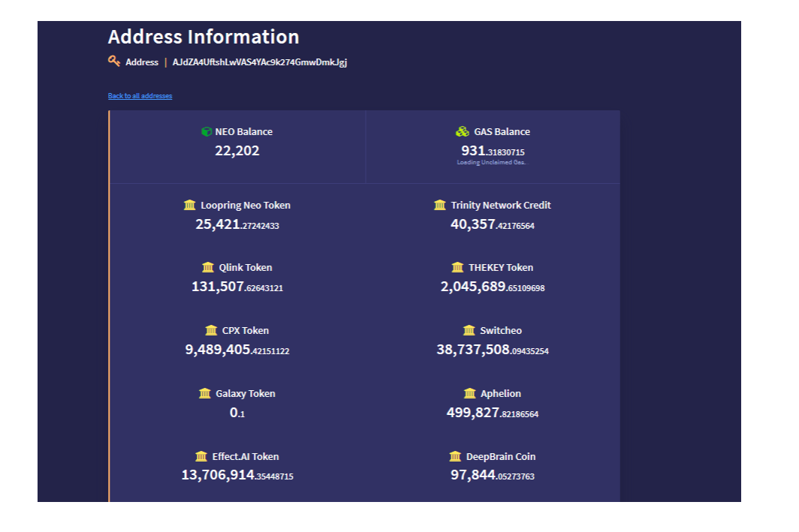This screenshot has width=799, height=532.
Task: Click the value 499,827.82186564
Action: coord(493,413)
